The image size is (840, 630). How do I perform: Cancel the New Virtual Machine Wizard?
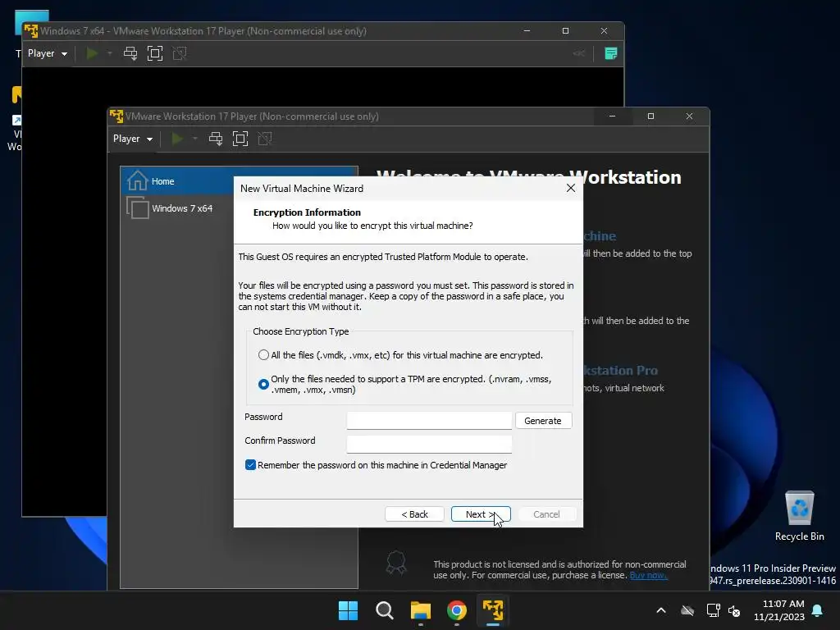[546, 514]
